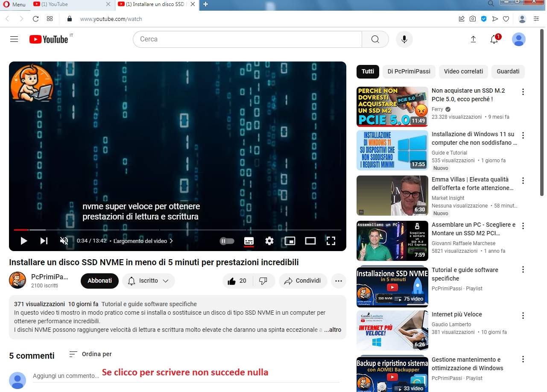
Task: Select the Tutti filter chip
Action: [x=368, y=71]
